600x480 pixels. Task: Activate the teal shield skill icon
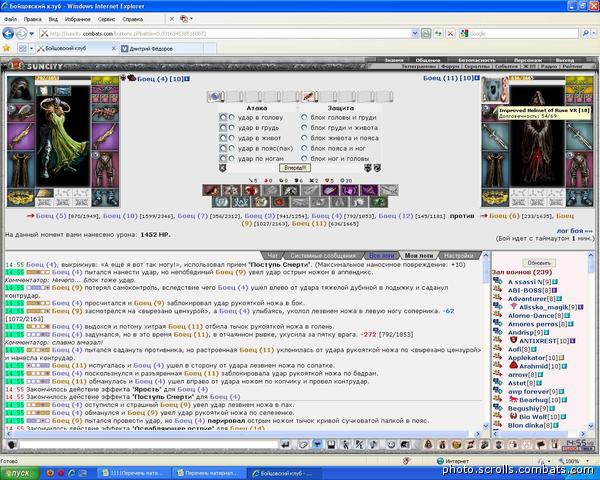click(221, 202)
